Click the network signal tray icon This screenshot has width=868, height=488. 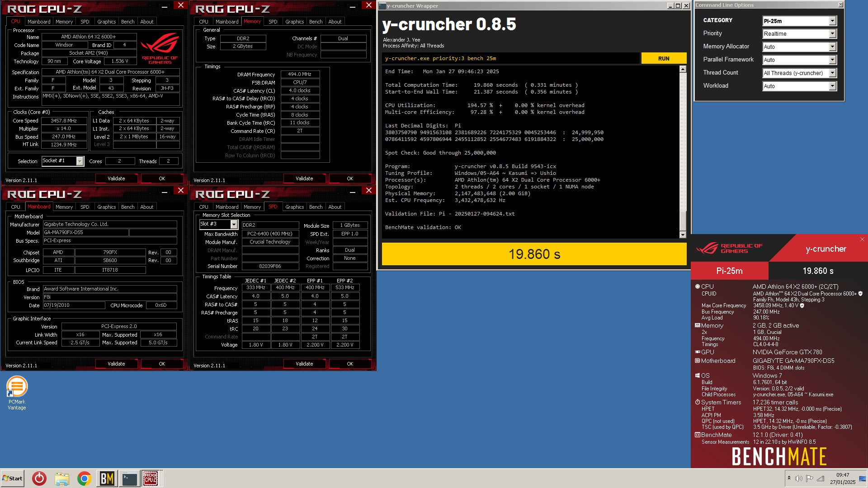[x=821, y=479]
